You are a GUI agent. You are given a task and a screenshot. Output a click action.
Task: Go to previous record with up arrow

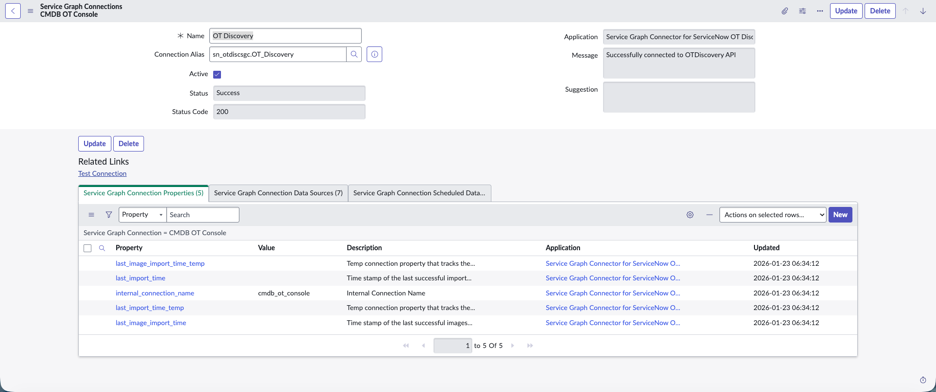coord(906,11)
